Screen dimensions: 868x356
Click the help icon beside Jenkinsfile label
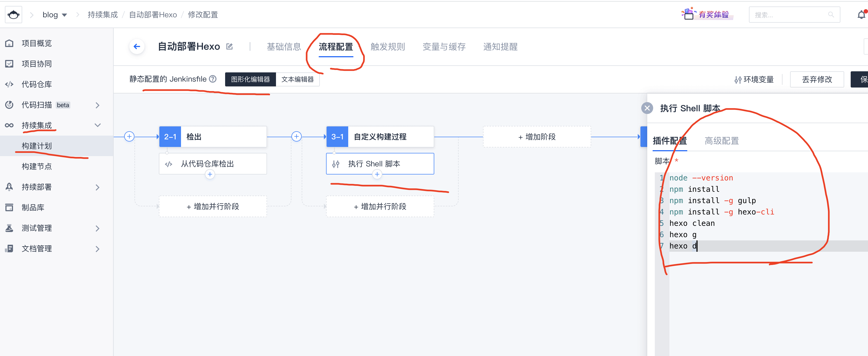pyautogui.click(x=213, y=79)
